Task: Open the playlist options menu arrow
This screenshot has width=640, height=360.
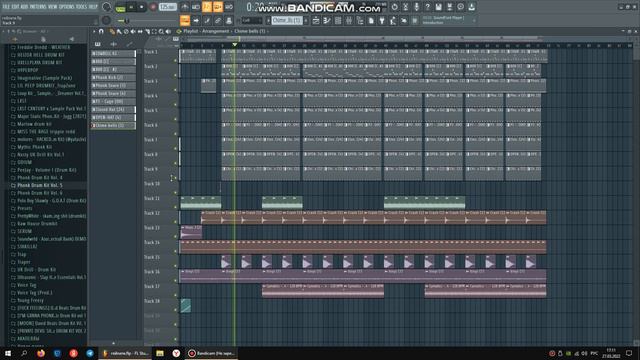Action: click(x=94, y=31)
